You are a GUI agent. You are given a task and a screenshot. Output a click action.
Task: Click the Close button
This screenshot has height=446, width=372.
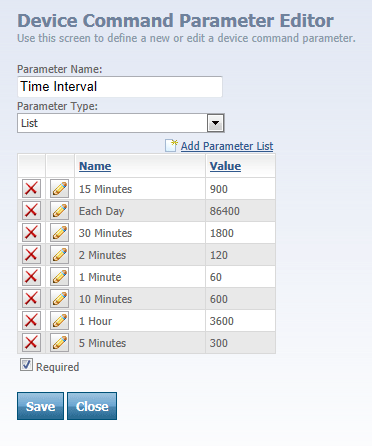click(92, 406)
